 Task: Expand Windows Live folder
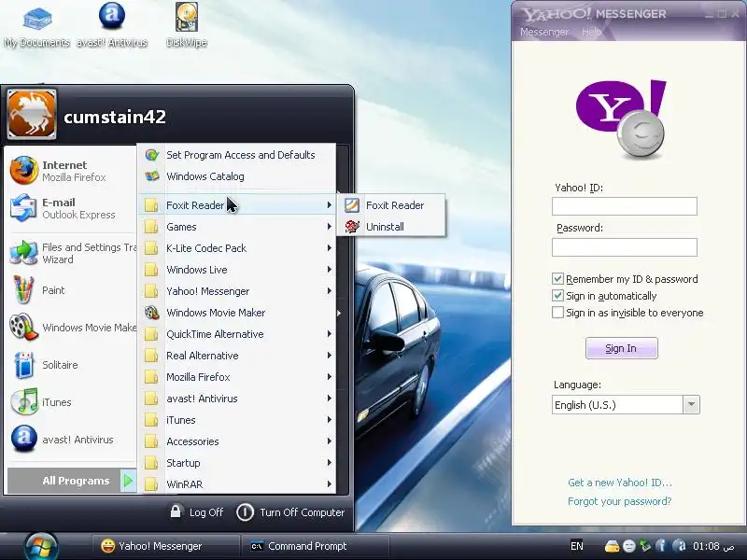237,270
